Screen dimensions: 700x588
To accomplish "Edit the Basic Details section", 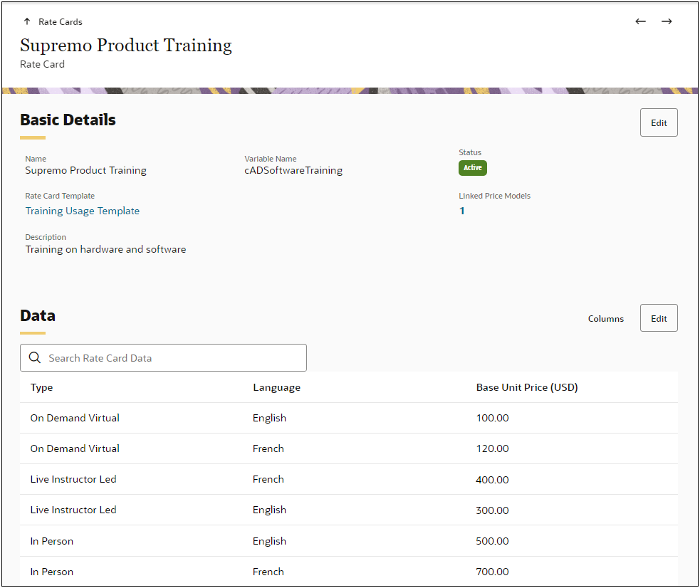I will tap(659, 122).
